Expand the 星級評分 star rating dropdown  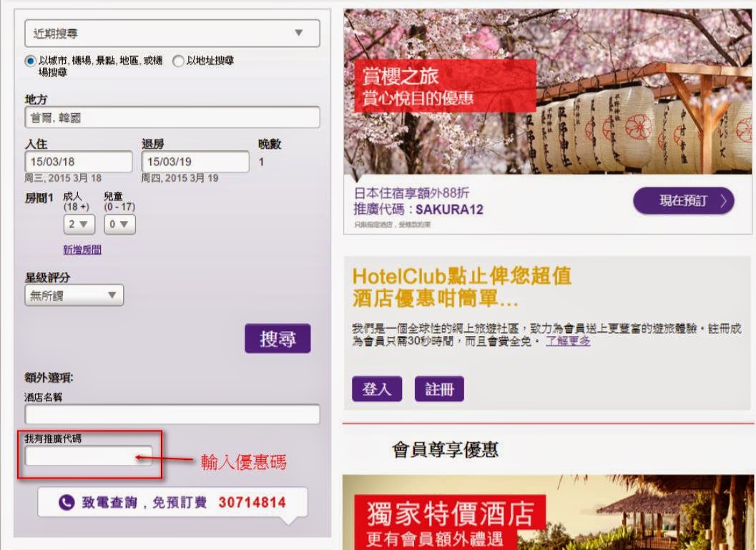[74, 295]
